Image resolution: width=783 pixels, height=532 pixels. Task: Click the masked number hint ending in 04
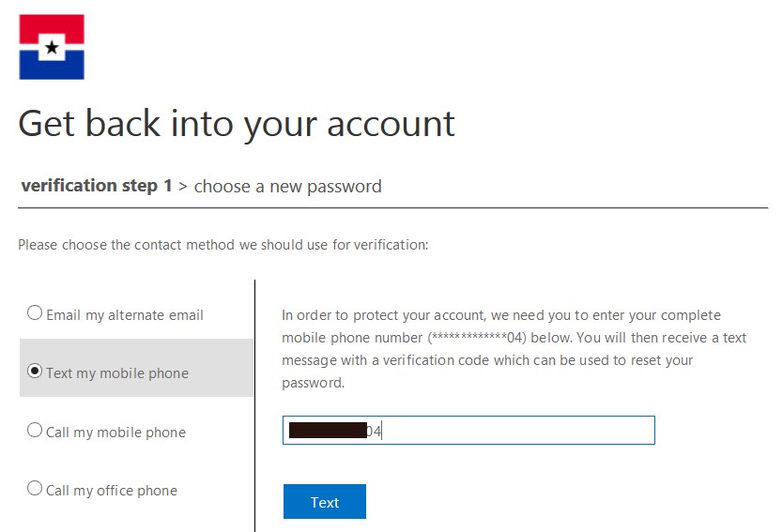pos(481,338)
